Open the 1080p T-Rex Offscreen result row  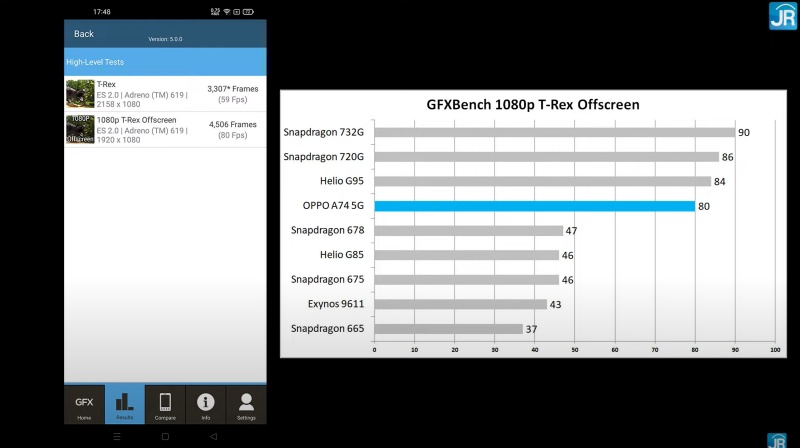pos(166,130)
